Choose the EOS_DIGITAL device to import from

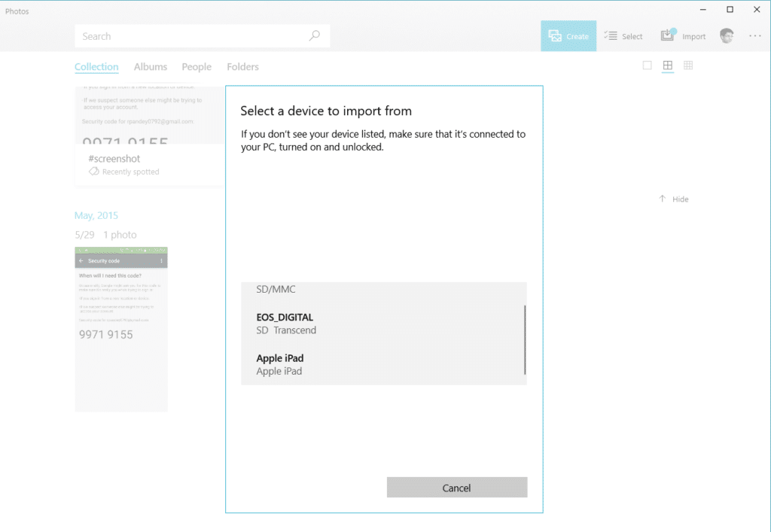point(286,324)
